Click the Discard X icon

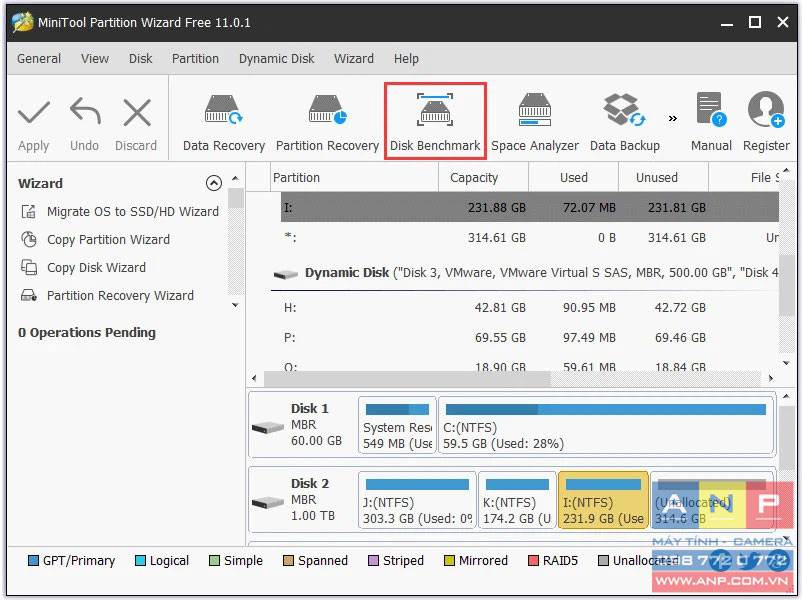(137, 112)
